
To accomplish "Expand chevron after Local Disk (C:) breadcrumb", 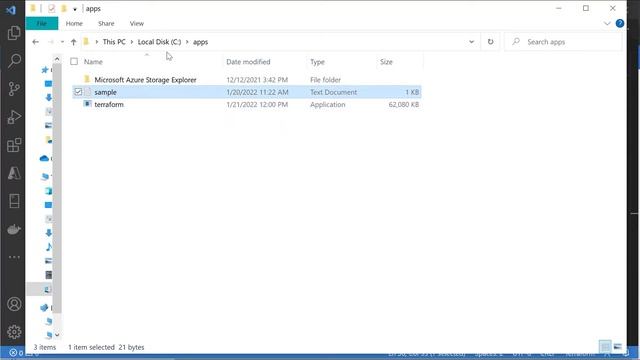I will 187,42.
